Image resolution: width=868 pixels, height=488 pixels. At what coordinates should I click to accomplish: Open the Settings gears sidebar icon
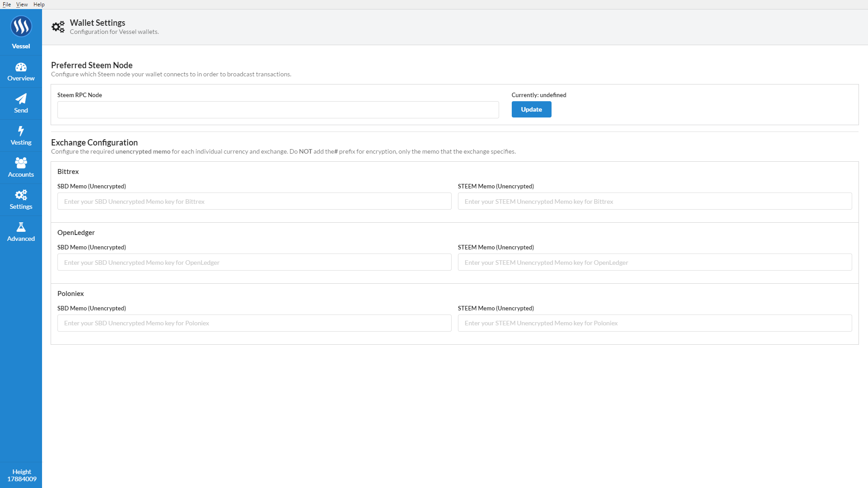pyautogui.click(x=21, y=195)
